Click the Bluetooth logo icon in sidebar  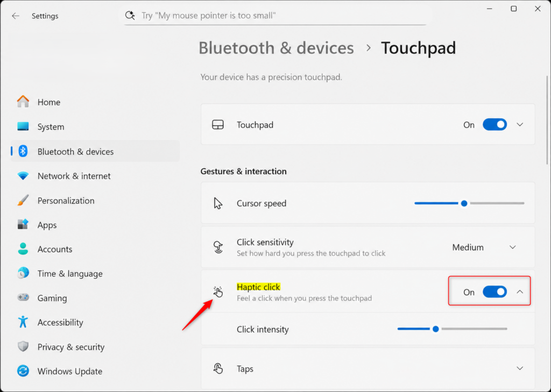[23, 151]
